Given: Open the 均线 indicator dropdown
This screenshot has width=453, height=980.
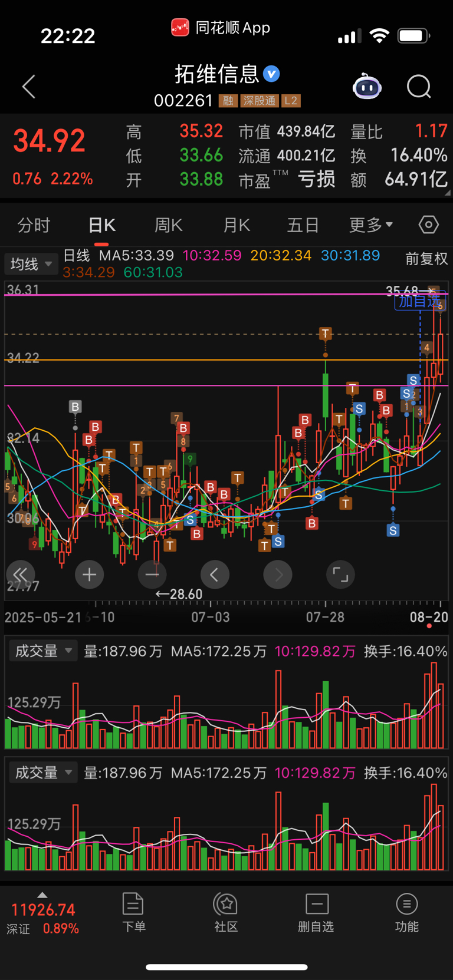Looking at the screenshot, I should tap(31, 264).
